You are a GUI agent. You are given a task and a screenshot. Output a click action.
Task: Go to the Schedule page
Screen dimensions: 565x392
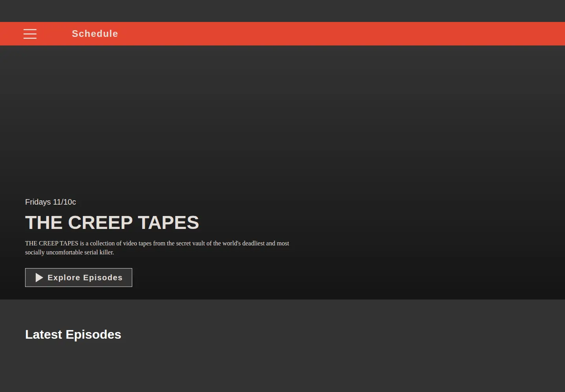pos(95,34)
